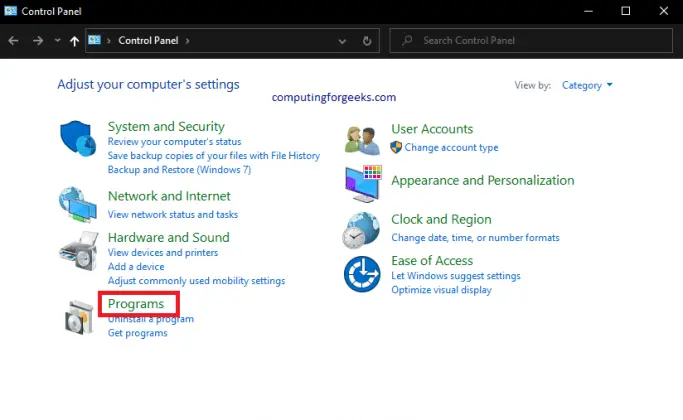Click View network status and tasks
Screen dimensions: 683x420
[x=173, y=214]
